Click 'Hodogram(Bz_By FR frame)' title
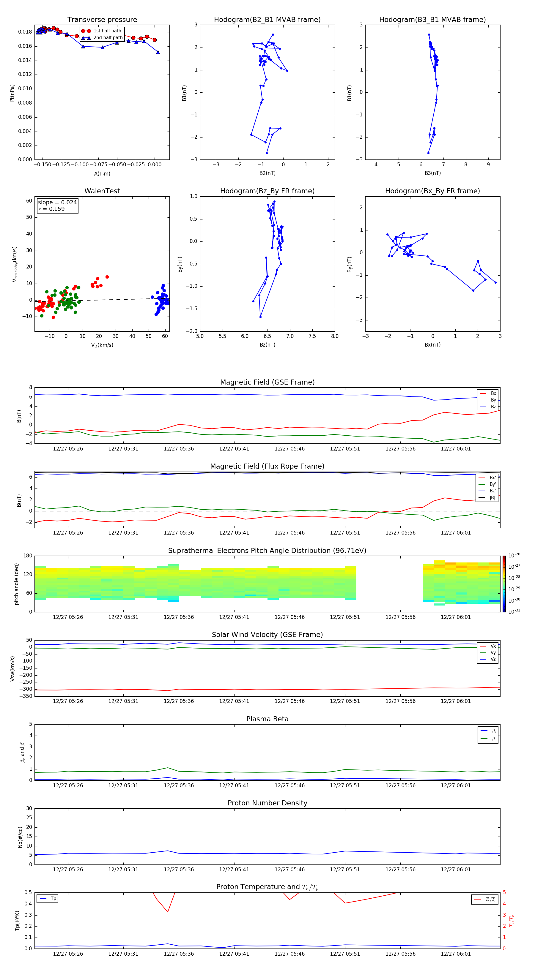The width and height of the screenshot is (535, 980). pos(267,191)
